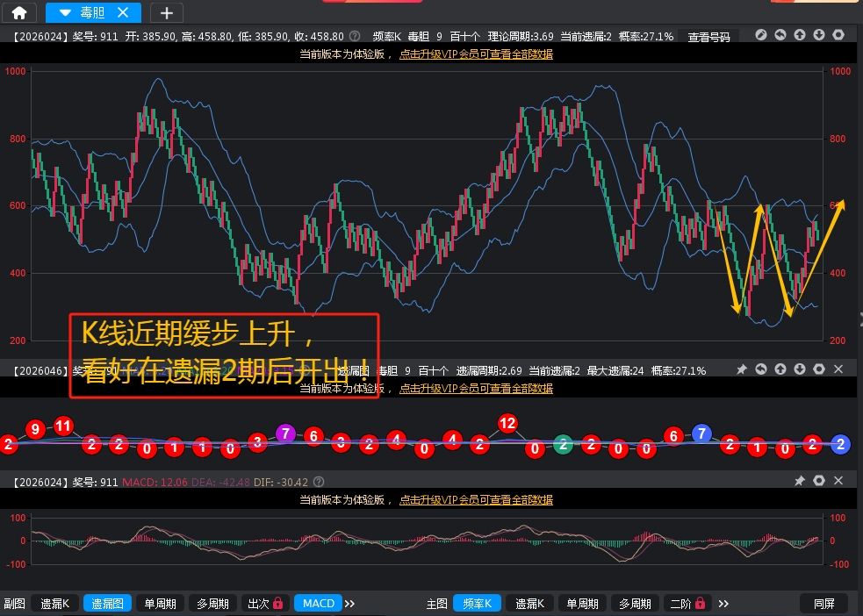Click the help question mark beside 收:458.80

(x=355, y=36)
